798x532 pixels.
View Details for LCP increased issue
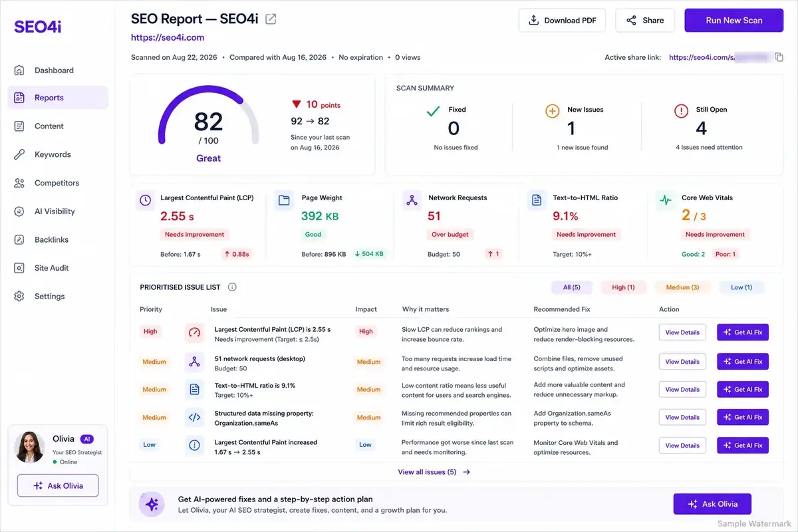click(682, 446)
